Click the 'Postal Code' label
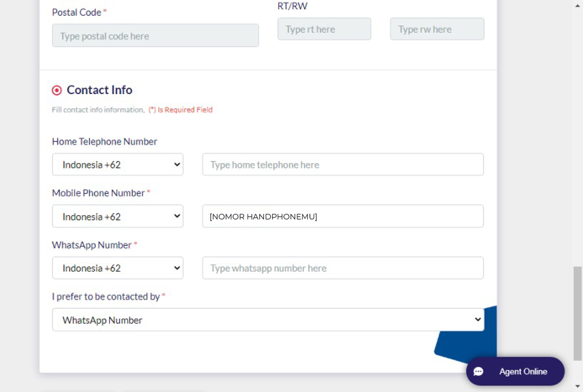 [77, 12]
